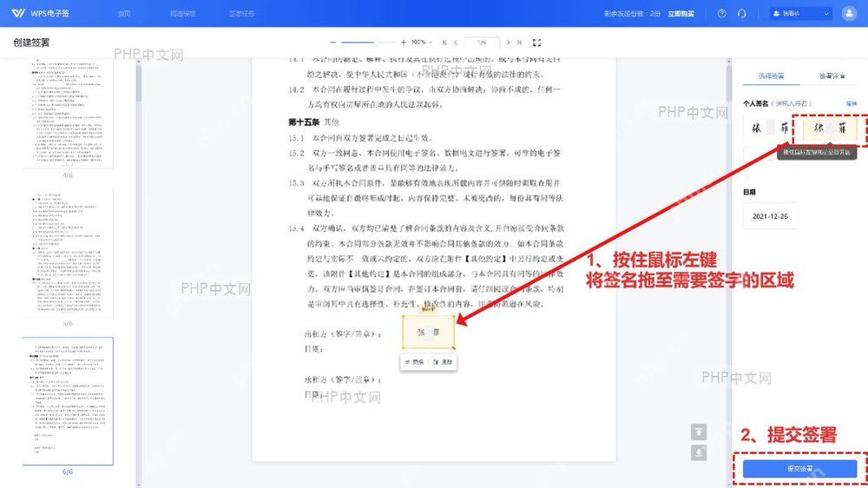Click the 日期 label in right panel
The image size is (868, 488).
[749, 192]
